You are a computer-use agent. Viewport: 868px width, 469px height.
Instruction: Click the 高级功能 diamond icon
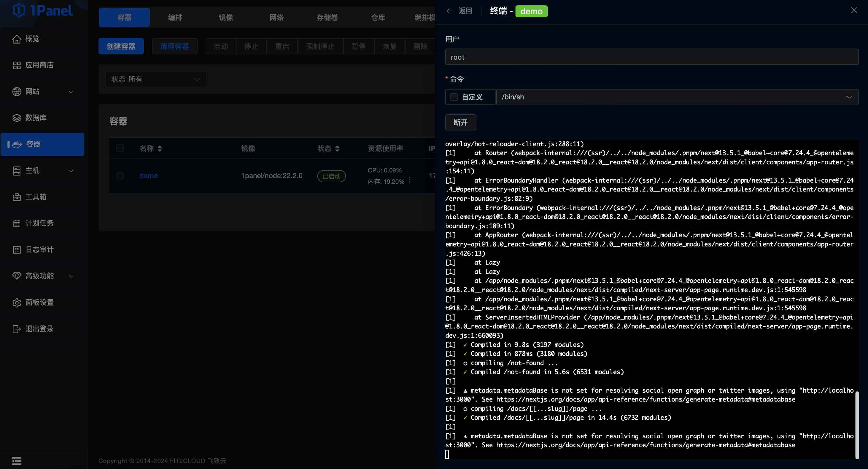16,276
